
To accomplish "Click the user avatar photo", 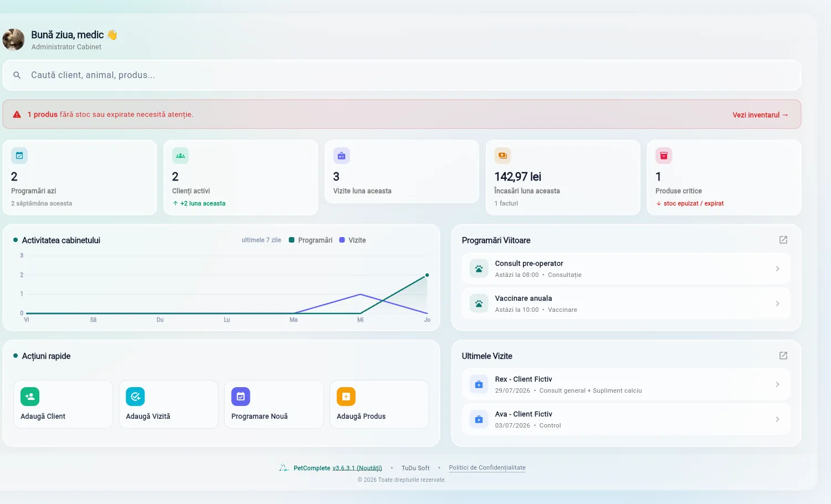I will click(x=13, y=40).
